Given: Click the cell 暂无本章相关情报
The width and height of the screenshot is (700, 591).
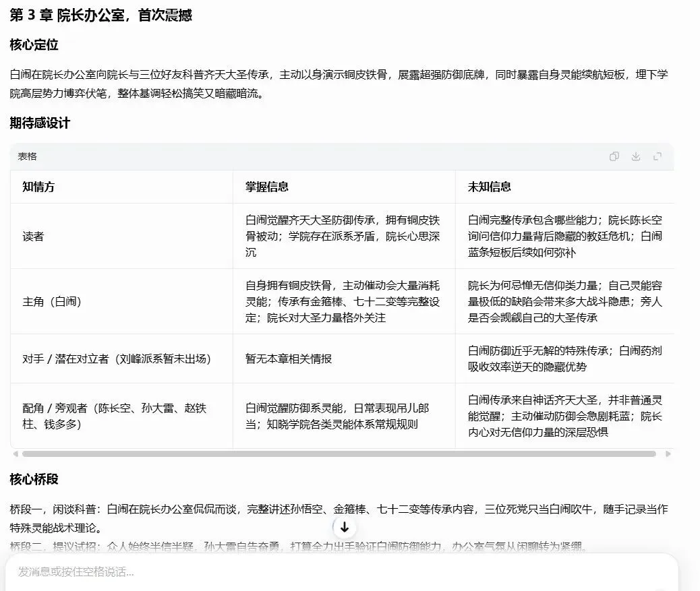Looking at the screenshot, I should click(344, 359).
